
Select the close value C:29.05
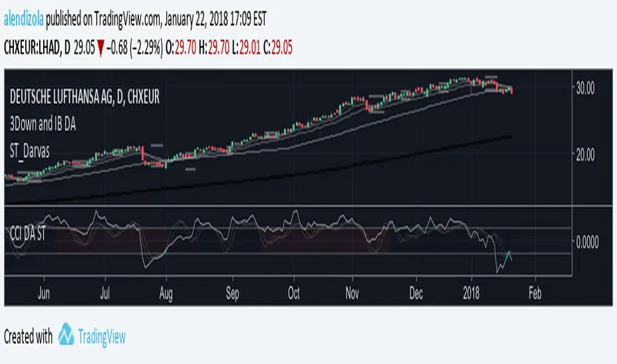[278, 48]
